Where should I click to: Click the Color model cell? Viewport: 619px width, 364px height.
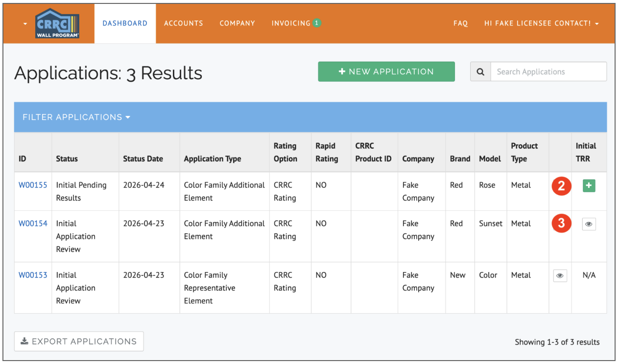[x=491, y=288]
